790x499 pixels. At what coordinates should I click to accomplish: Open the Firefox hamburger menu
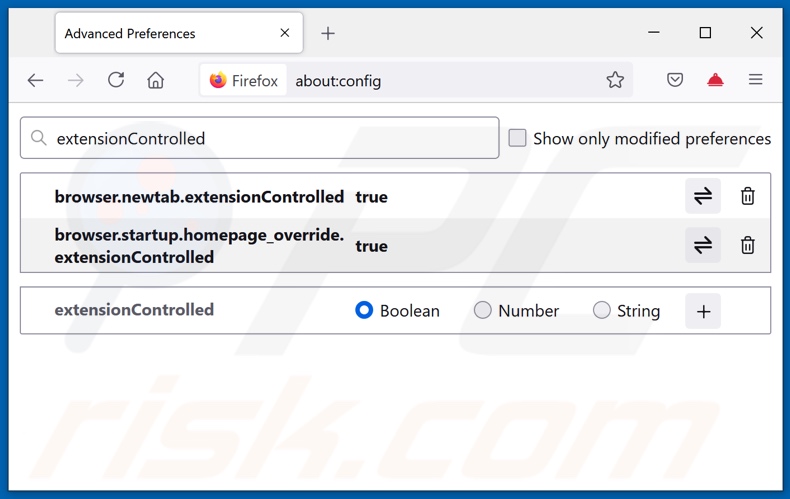pyautogui.click(x=755, y=80)
